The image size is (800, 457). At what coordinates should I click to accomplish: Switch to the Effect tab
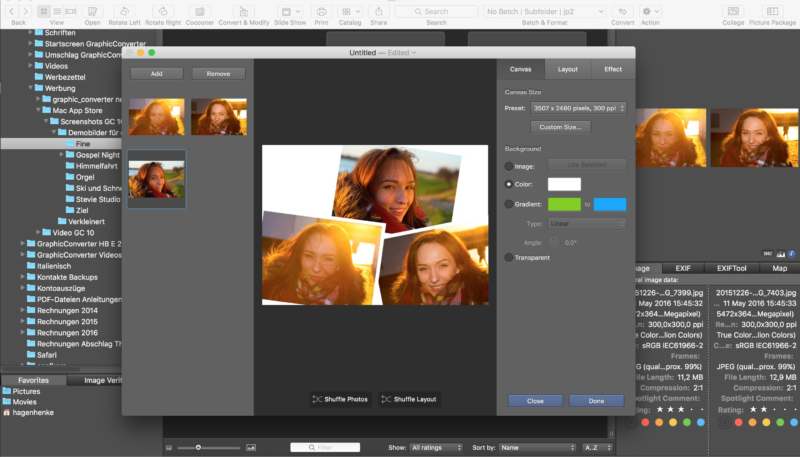point(612,69)
